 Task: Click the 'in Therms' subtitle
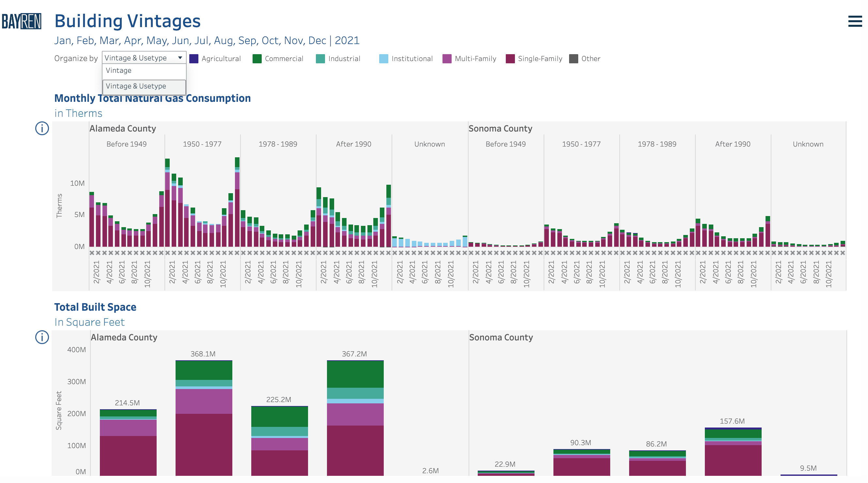[x=78, y=113]
